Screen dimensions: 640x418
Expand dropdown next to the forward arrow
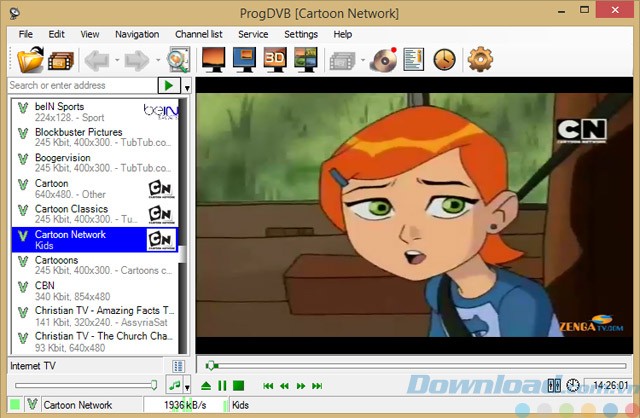[x=156, y=60]
